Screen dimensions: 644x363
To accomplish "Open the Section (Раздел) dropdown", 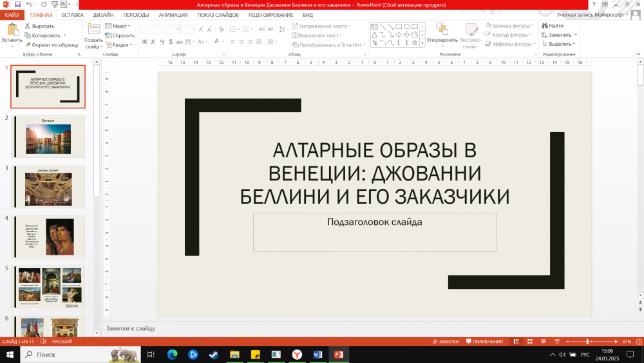I will (120, 45).
